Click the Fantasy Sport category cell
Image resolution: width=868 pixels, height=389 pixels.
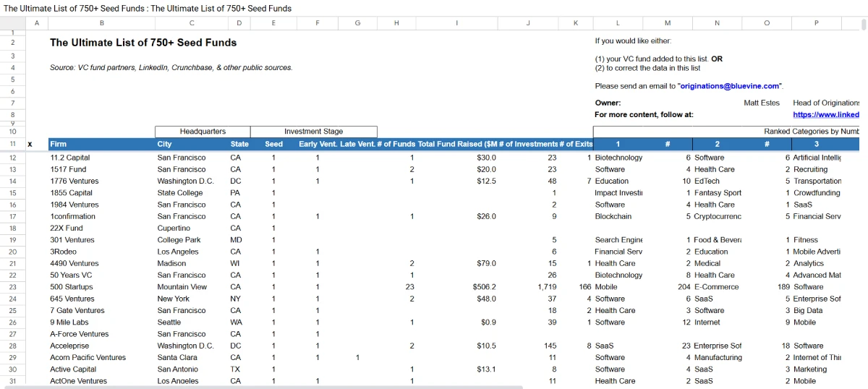(717, 193)
